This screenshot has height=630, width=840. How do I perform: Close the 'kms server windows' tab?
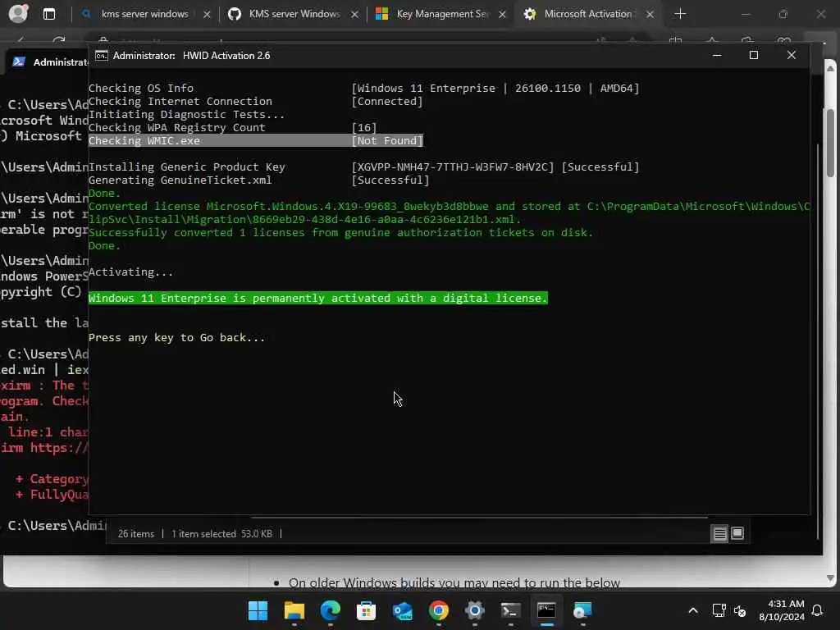[x=207, y=15]
